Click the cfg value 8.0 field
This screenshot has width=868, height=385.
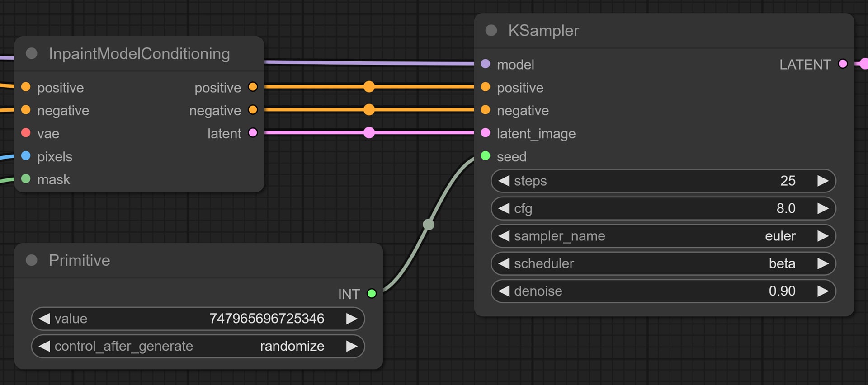pos(663,208)
